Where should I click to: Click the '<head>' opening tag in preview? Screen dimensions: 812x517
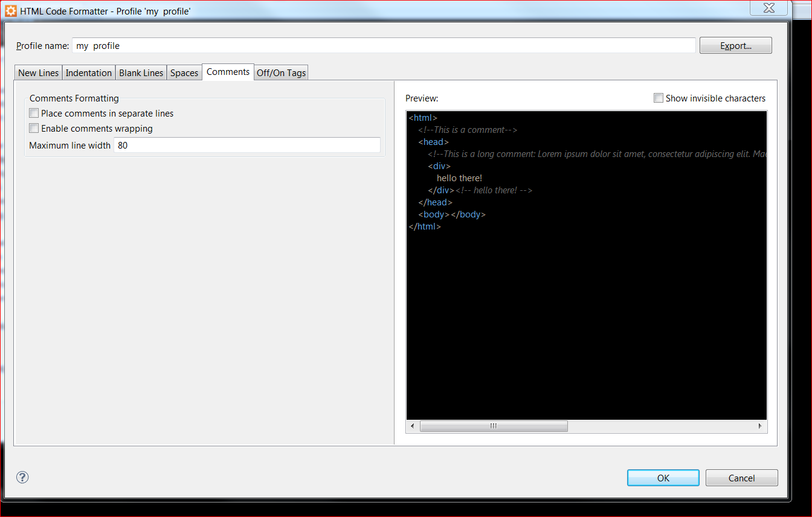point(433,142)
